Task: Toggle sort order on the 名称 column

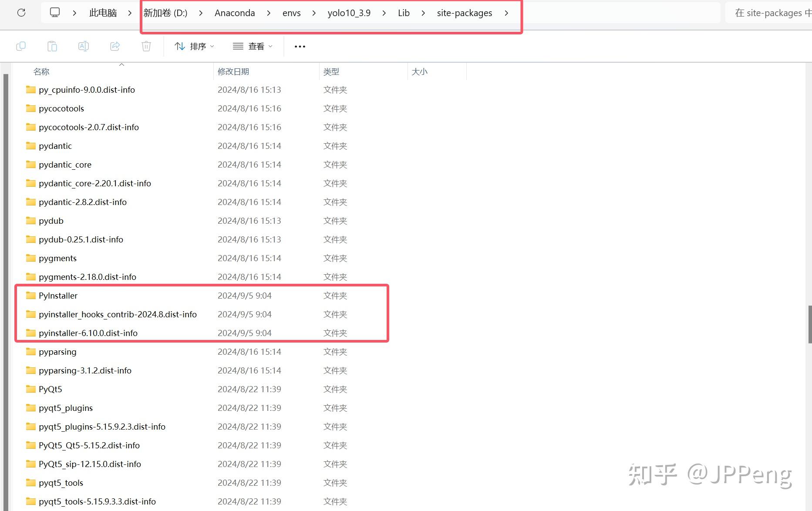Action: coord(41,71)
